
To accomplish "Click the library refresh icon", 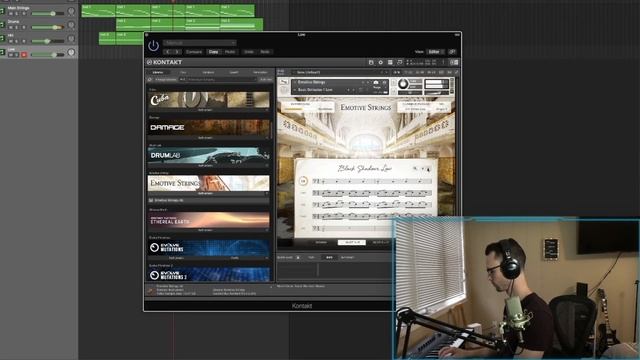I will point(150,80).
